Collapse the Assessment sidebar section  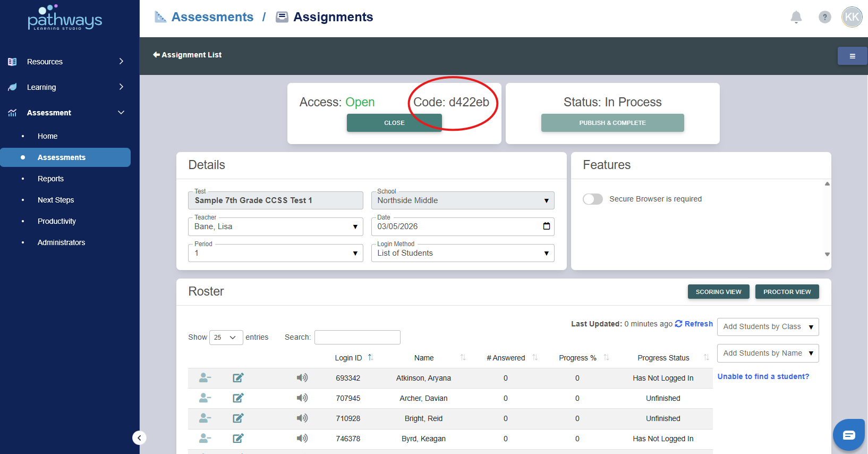pyautogui.click(x=121, y=113)
